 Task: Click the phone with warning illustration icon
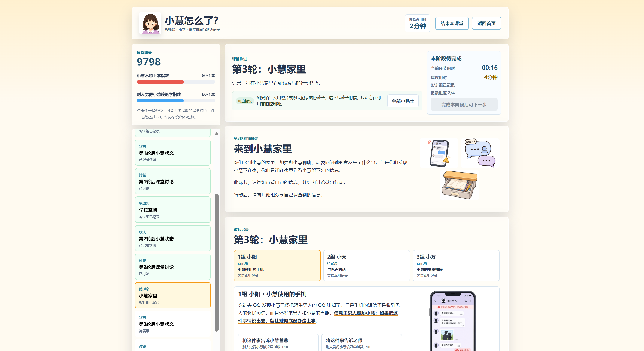tap(439, 153)
